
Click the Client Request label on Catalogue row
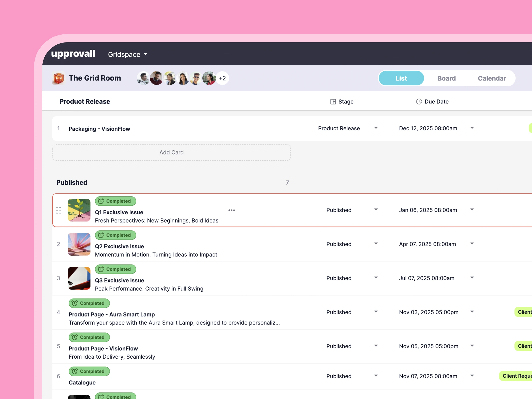(x=517, y=376)
